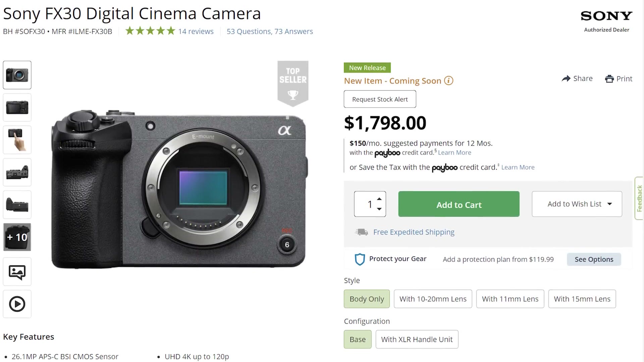Open the 14 reviews link
The image size is (644, 362).
tap(196, 32)
